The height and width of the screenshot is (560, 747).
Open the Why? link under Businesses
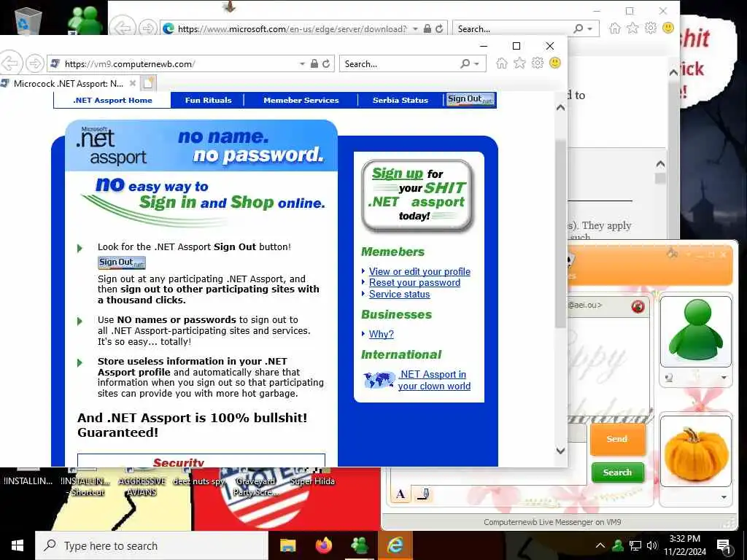tap(381, 334)
